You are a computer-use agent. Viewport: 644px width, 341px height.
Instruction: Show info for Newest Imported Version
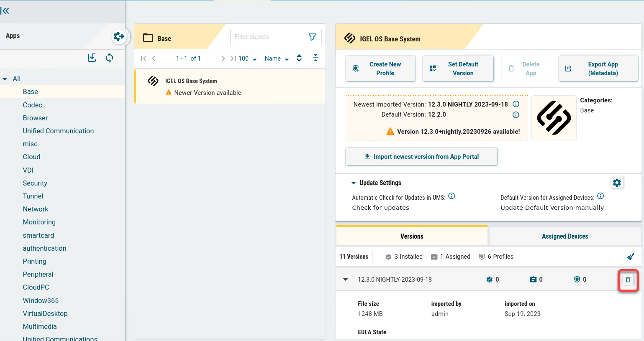pos(516,104)
